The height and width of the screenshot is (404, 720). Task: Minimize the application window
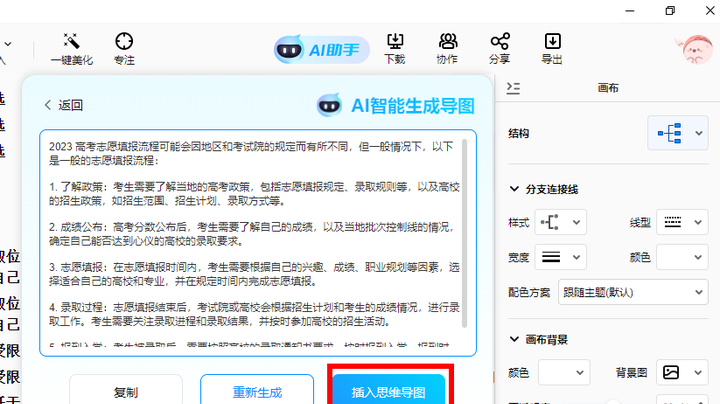[x=630, y=11]
